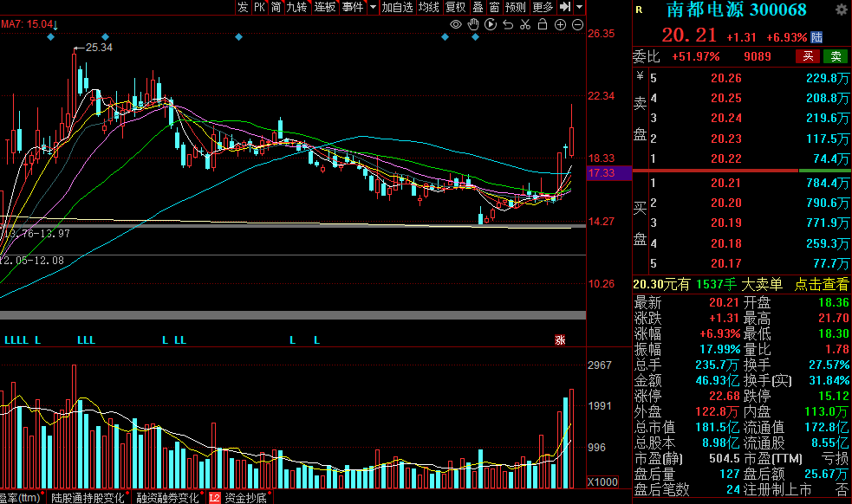Select the 九转 indicator button

pos(296,7)
